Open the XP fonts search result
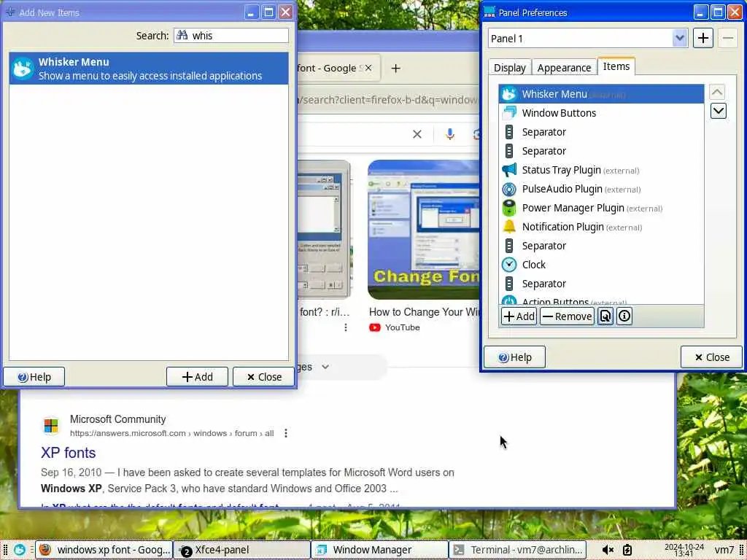The width and height of the screenshot is (747, 560). coord(68,453)
